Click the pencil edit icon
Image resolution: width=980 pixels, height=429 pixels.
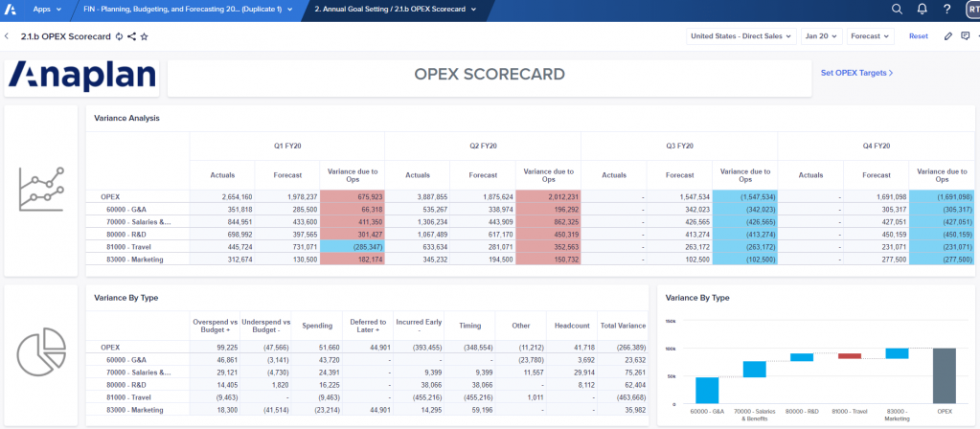948,36
